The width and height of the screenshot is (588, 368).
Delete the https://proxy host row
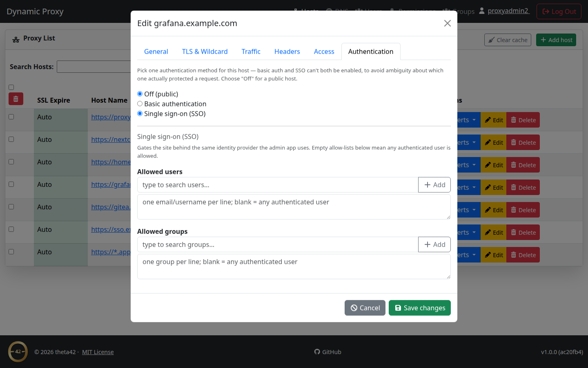(523, 120)
